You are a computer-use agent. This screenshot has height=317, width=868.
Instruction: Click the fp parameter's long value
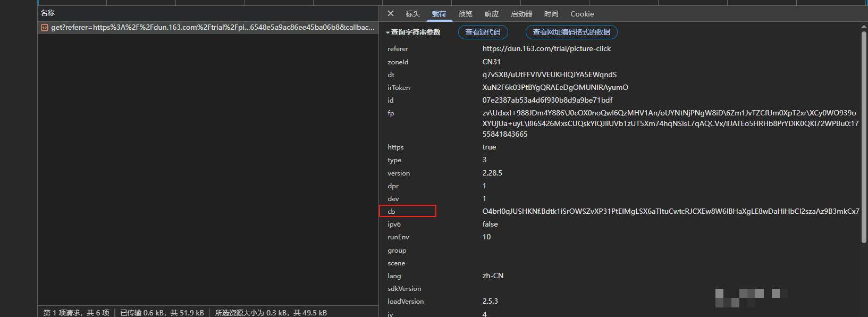669,123
